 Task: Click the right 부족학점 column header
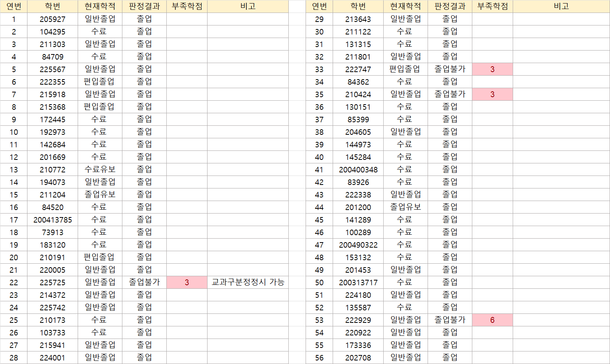click(x=492, y=6)
